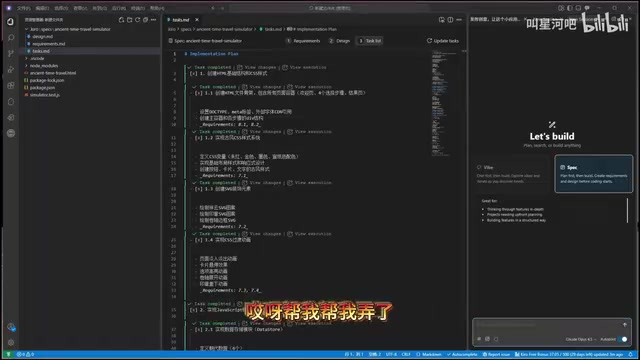Toggle checkbox of task 1.1
Viewport: 640px width, 360px height.
[x=198, y=93]
